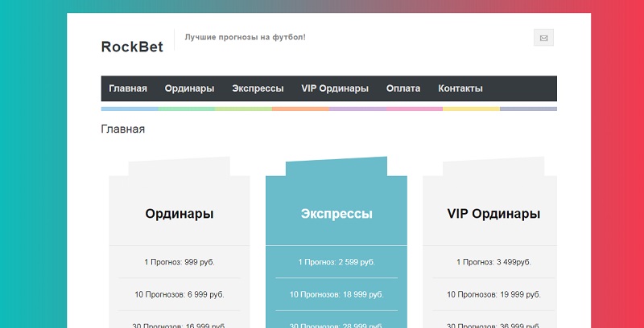
Task: Open the Ординары navigation menu item
Action: (x=189, y=88)
